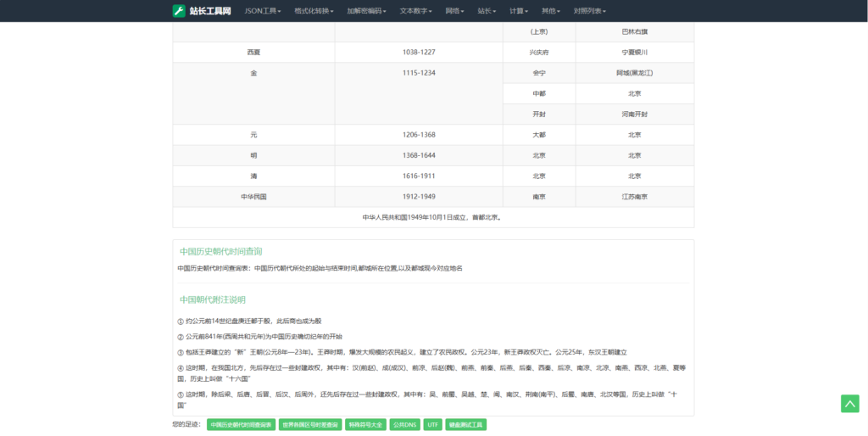Expand the 对照列表 dropdown menu
868x436 pixels.
(590, 10)
